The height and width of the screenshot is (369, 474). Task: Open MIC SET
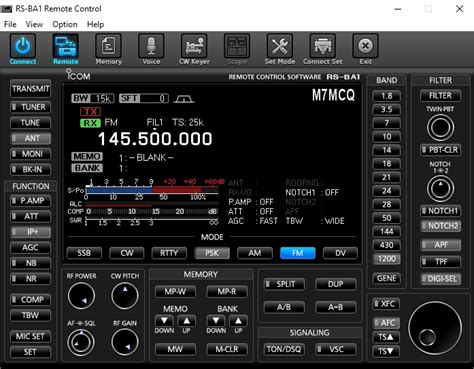[x=30, y=336]
